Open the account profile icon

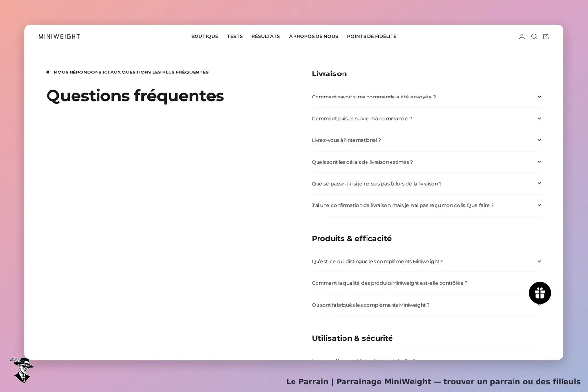pyautogui.click(x=522, y=36)
